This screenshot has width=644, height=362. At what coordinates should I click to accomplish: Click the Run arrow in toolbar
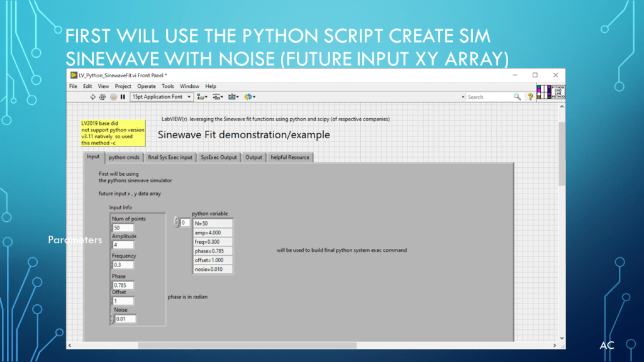(93, 97)
